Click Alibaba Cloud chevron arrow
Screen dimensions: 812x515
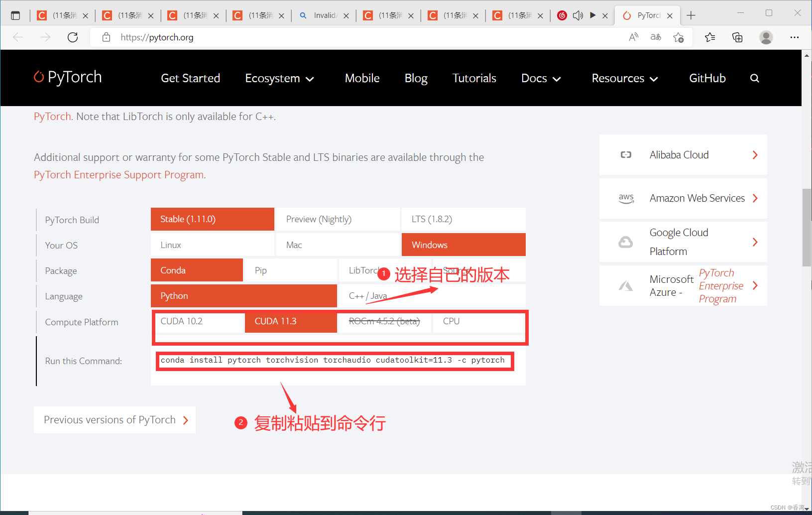click(755, 155)
